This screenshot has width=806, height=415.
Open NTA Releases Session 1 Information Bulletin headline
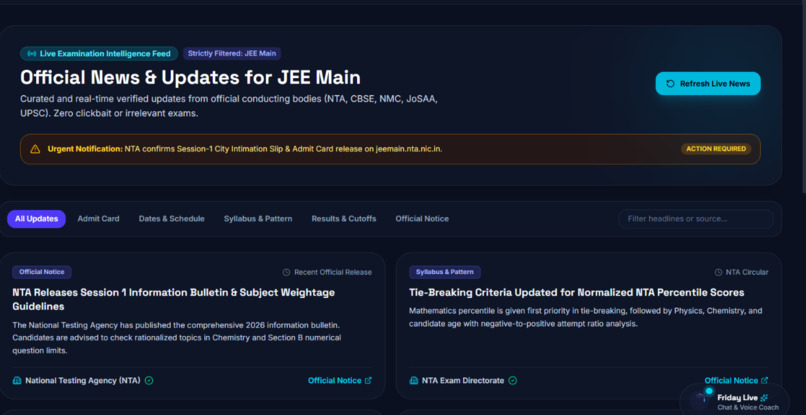pyautogui.click(x=173, y=299)
